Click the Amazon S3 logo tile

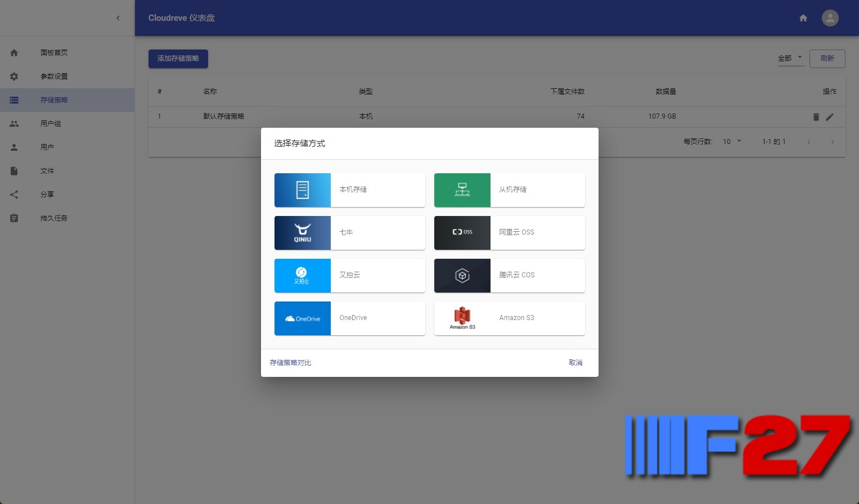[462, 318]
